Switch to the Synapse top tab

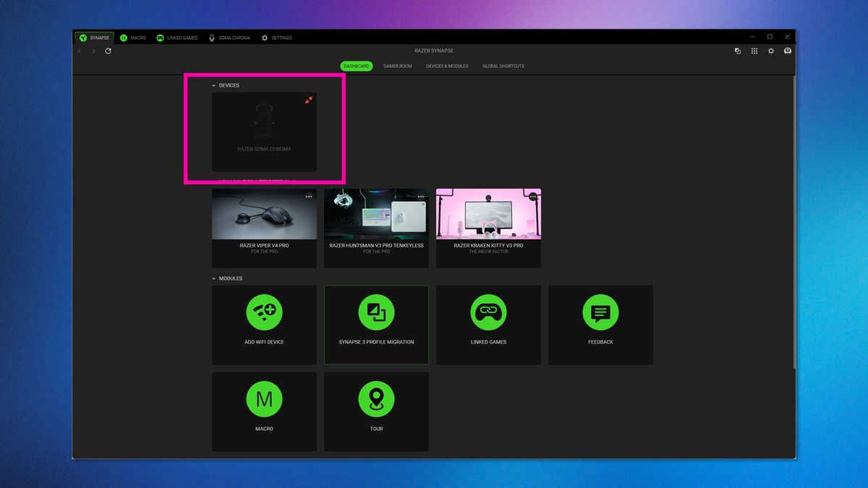point(94,38)
